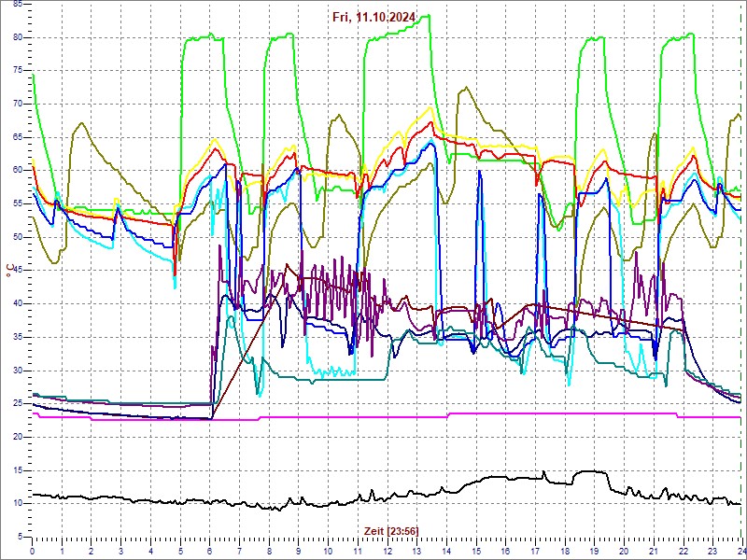Select hour 11 on the time axis
The width and height of the screenshot is (747, 560).
pyautogui.click(x=358, y=551)
